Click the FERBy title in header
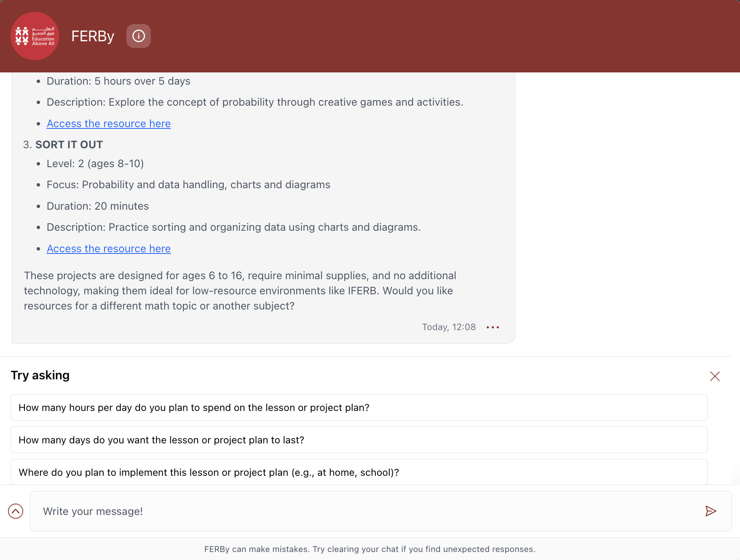This screenshot has width=740, height=560. coord(93,36)
